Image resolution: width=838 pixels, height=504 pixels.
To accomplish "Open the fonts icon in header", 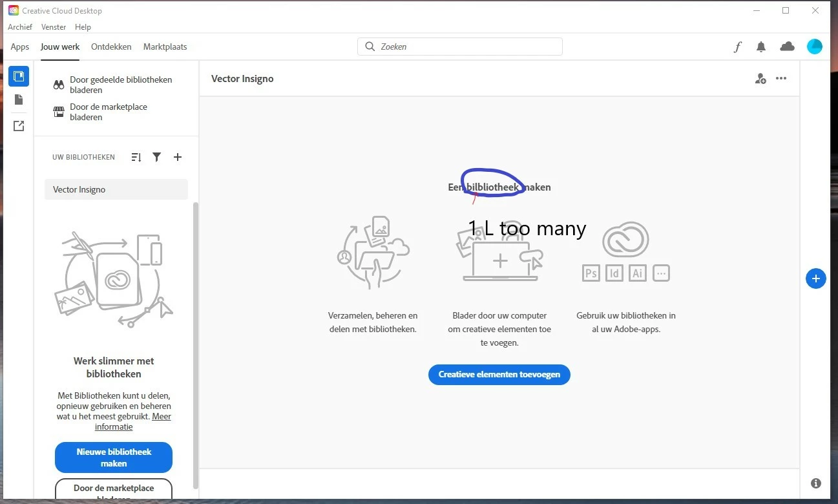I will pyautogui.click(x=737, y=47).
